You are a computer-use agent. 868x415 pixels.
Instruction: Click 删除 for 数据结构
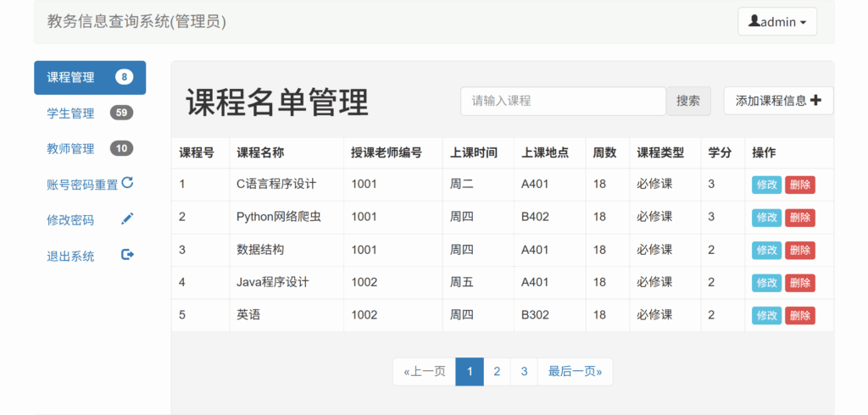[800, 250]
